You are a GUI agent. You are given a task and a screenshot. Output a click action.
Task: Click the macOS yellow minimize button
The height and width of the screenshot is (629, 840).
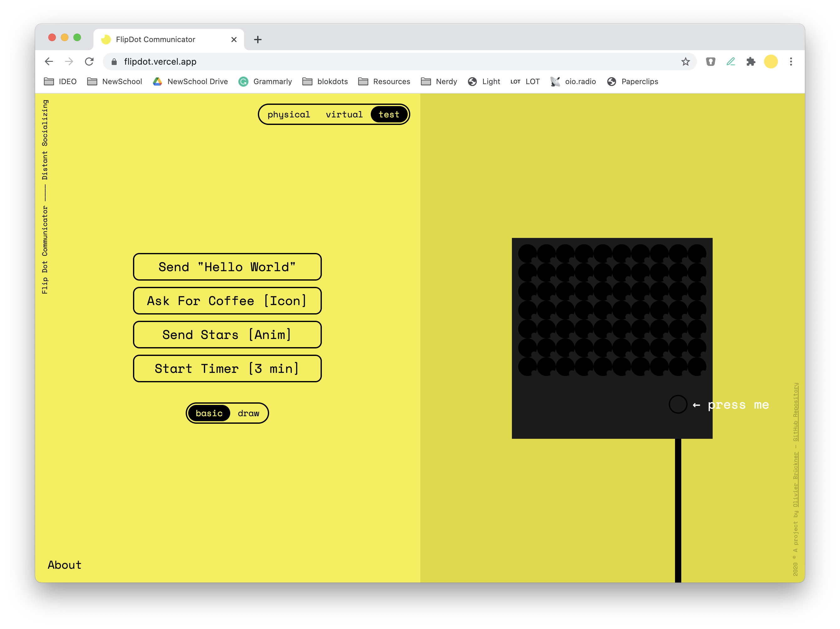coord(65,37)
